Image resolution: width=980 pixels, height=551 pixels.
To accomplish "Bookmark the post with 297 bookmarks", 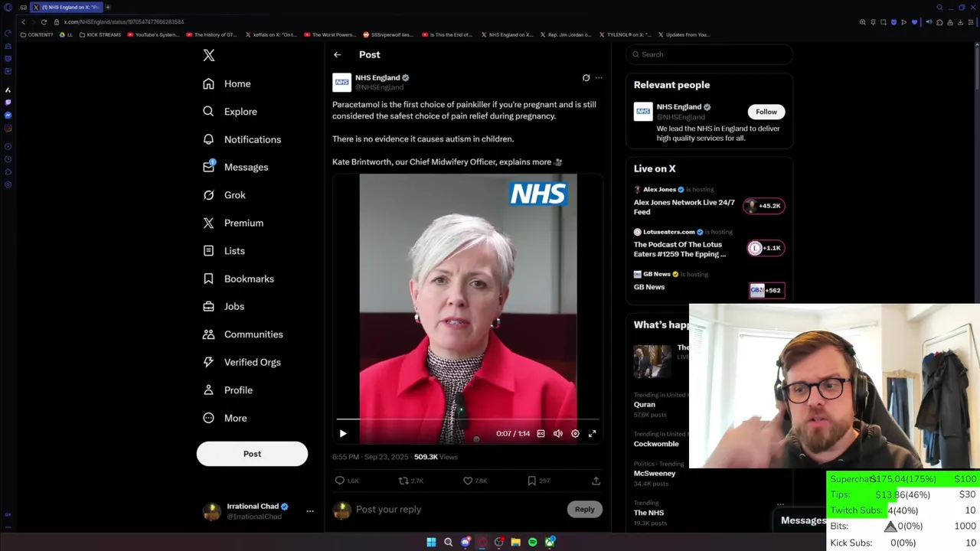I will coord(538,481).
